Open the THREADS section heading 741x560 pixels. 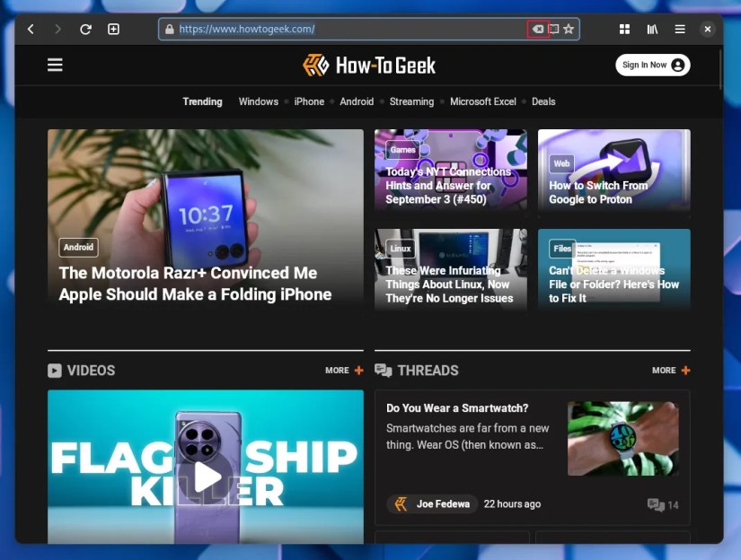coord(428,371)
